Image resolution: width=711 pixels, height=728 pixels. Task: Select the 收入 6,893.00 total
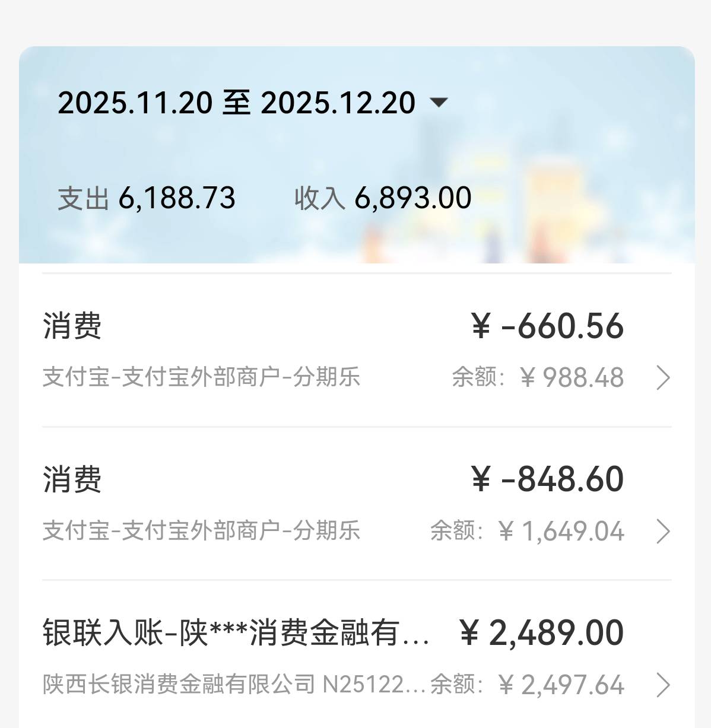click(383, 198)
